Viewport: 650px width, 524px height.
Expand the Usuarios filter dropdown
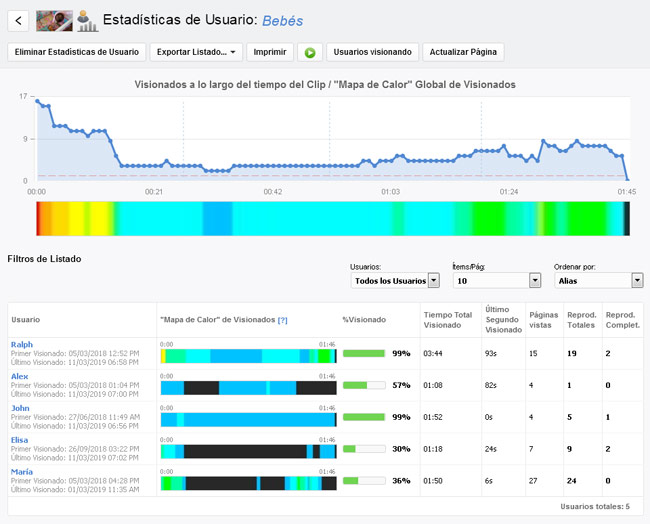tap(395, 281)
